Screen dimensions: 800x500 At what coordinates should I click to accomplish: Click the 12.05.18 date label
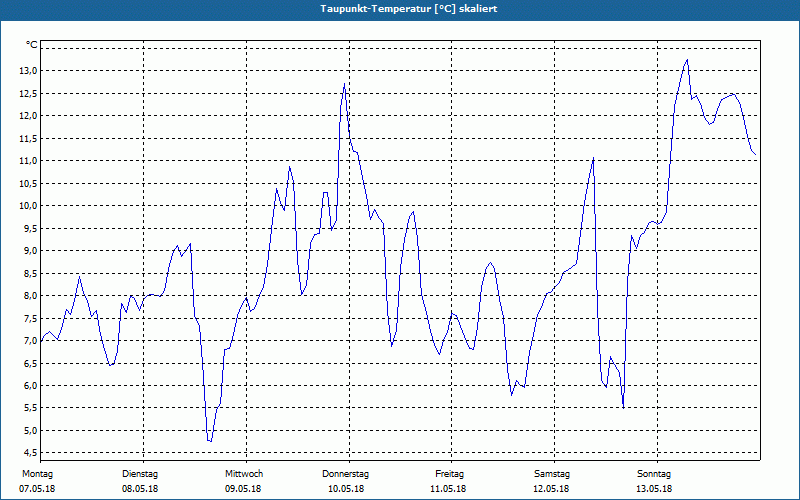point(551,489)
